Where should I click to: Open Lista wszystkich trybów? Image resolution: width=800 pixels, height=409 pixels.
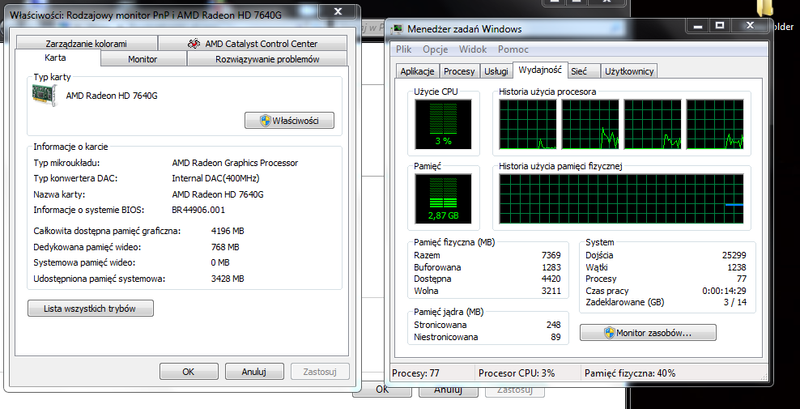pos(90,309)
